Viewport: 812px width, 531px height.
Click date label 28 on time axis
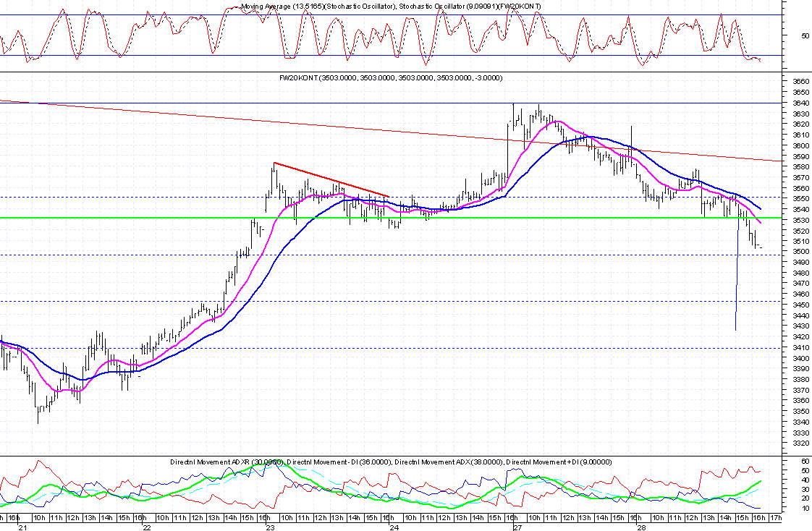coord(642,527)
